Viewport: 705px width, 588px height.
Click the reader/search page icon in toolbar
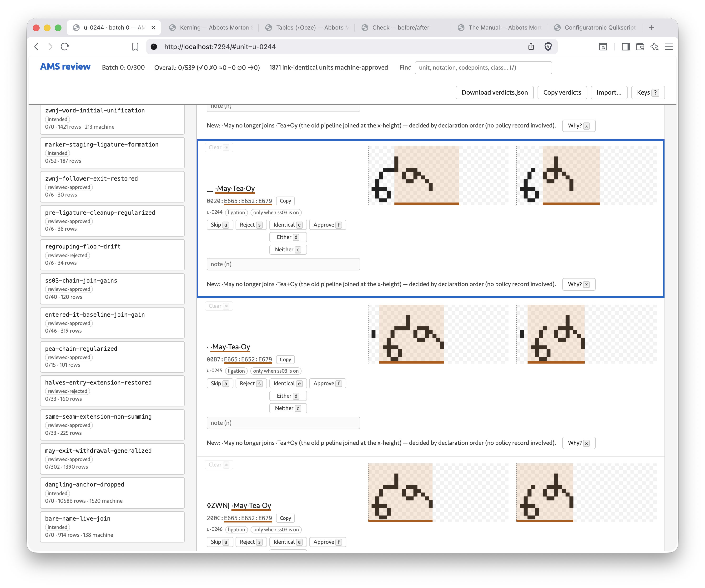(603, 47)
